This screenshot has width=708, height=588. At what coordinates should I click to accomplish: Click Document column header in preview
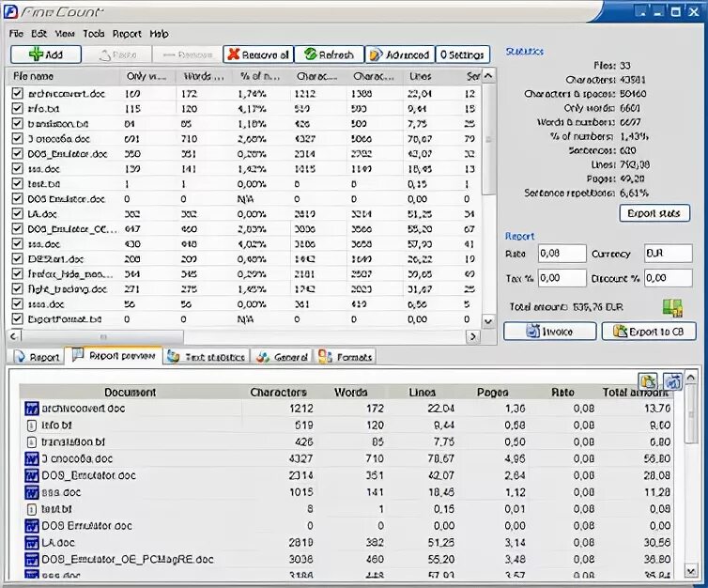tap(130, 392)
